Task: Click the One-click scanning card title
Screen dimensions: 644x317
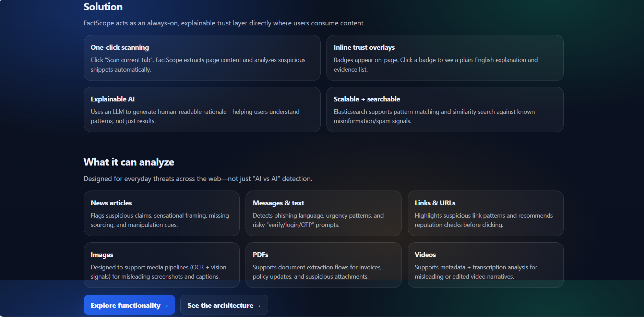Action: 120,47
